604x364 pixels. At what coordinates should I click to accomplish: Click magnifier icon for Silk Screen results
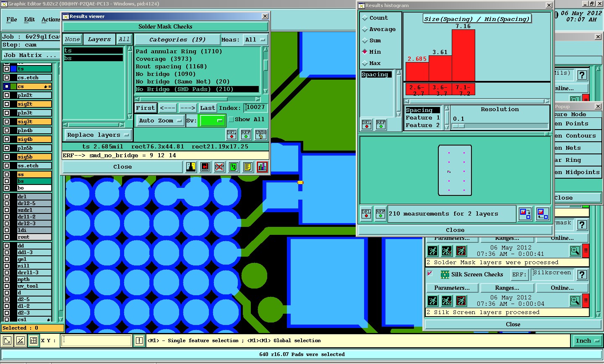click(575, 301)
